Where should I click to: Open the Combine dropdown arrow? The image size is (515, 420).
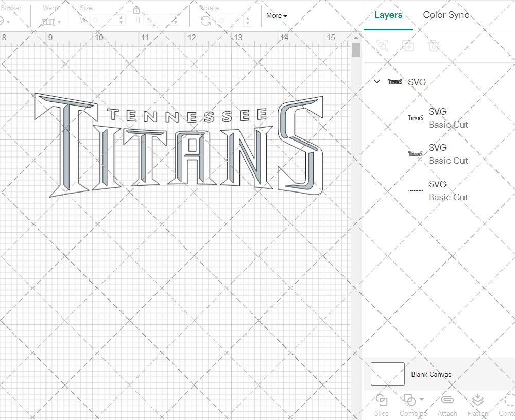[422, 399]
